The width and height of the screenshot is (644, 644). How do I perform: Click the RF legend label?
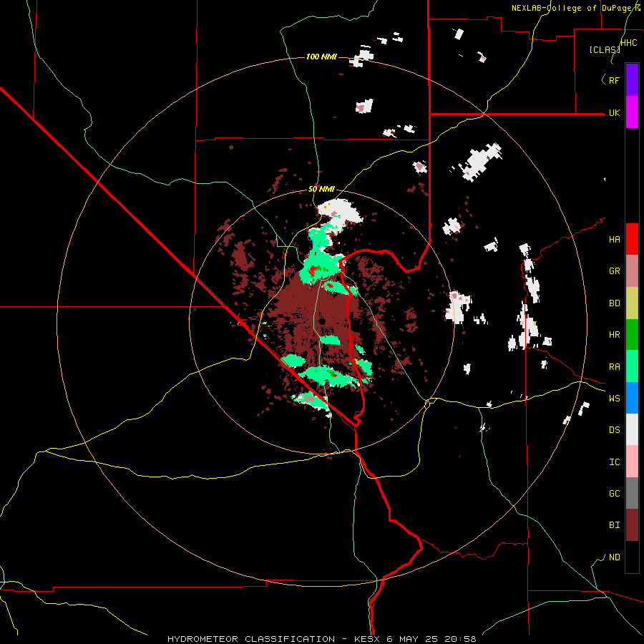[x=614, y=80]
